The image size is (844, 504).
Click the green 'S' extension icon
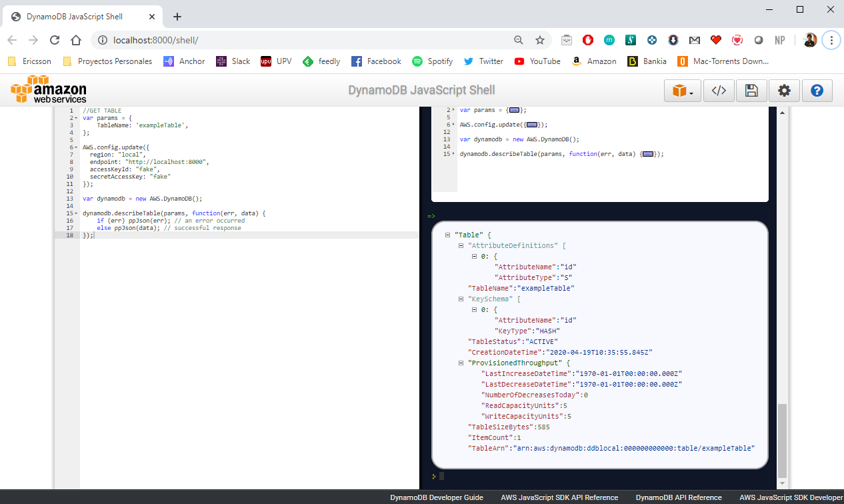click(x=631, y=40)
